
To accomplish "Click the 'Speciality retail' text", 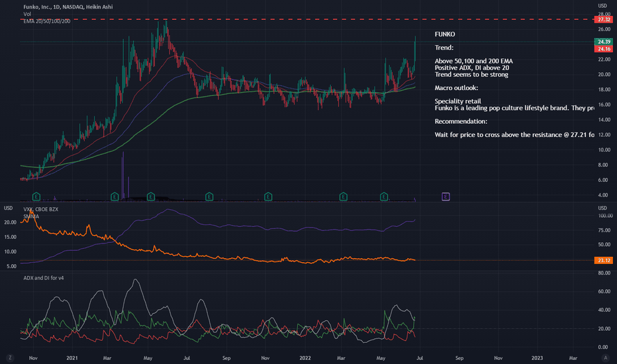I will tap(457, 101).
